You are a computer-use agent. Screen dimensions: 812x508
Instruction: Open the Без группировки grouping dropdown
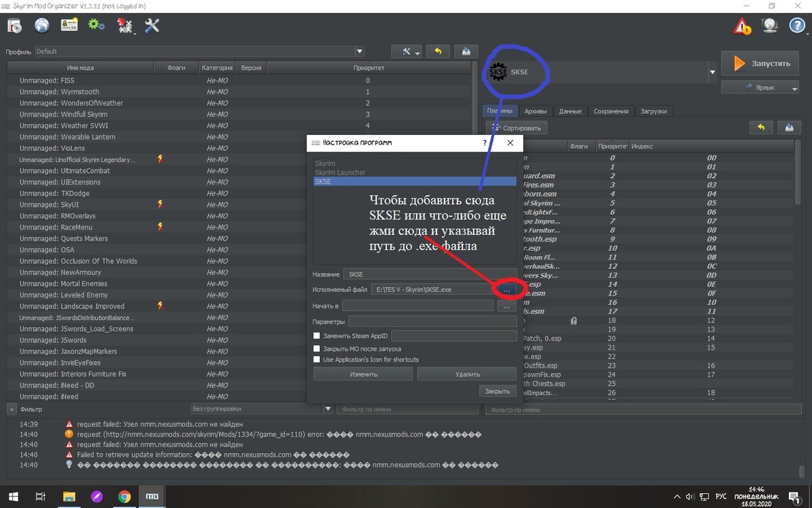pyautogui.click(x=261, y=409)
